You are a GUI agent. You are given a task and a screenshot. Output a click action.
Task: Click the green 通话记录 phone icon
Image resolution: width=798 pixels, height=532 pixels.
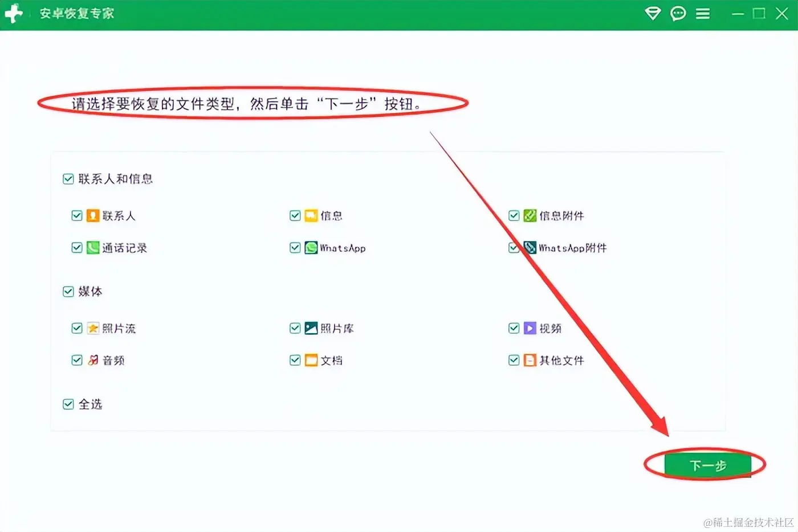tap(93, 248)
